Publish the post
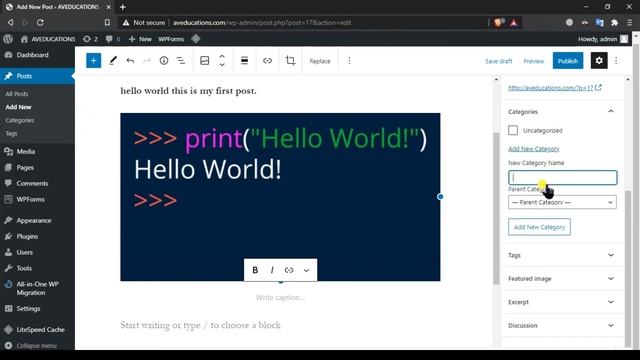Viewport: 640px width, 360px height. (568, 61)
